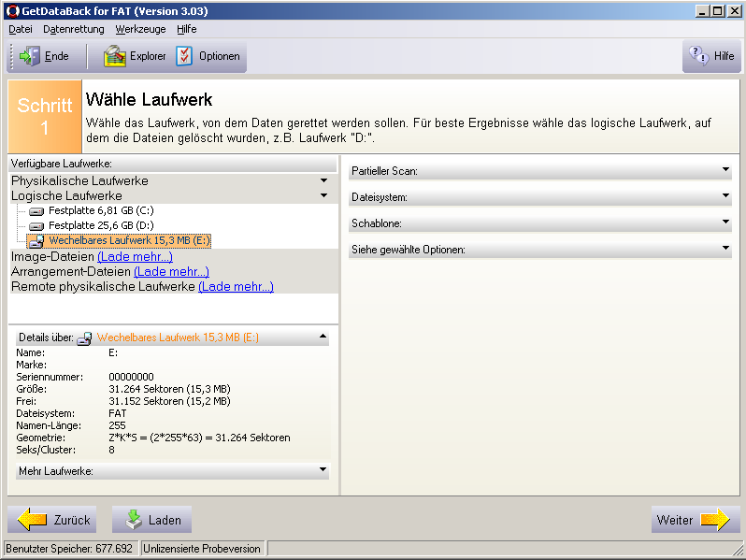Click Lade mehr link for Image-Dateien
Viewport: 746px width, 560px height.
point(136,257)
